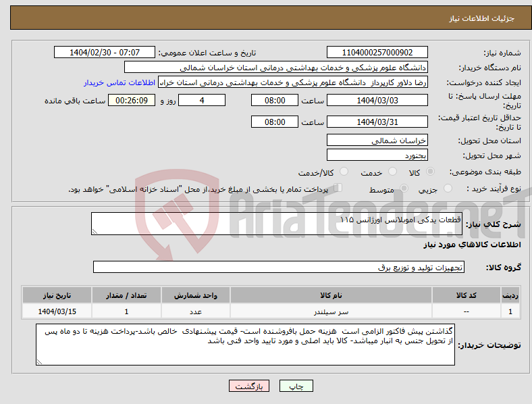Viewport: 532px width, 404px height.
Task: Click the جزئیات اطلاعات نیاز page title
Action: coord(481,18)
